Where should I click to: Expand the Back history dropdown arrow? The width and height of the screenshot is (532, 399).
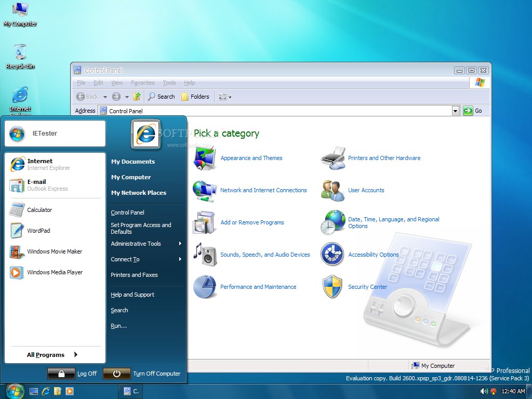pyautogui.click(x=105, y=97)
